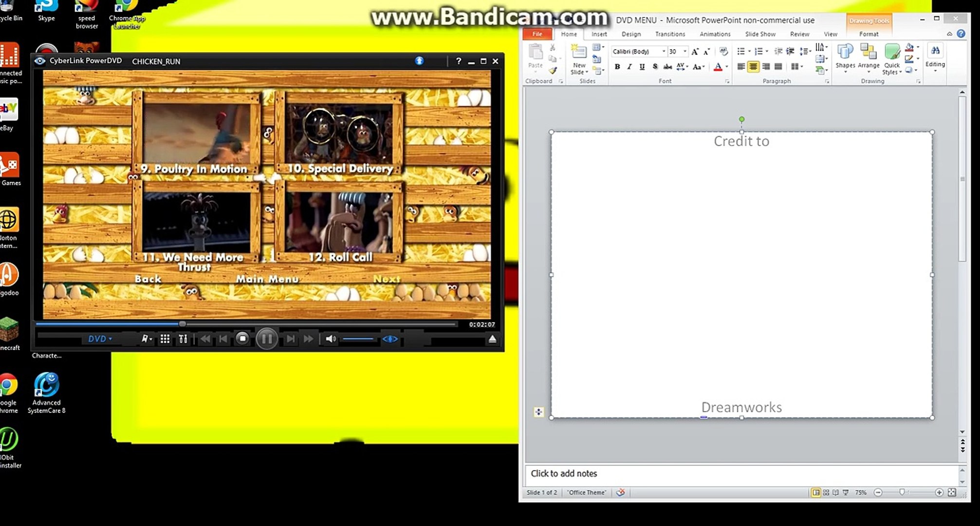Toggle Bold formatting in Font group

pyautogui.click(x=617, y=67)
